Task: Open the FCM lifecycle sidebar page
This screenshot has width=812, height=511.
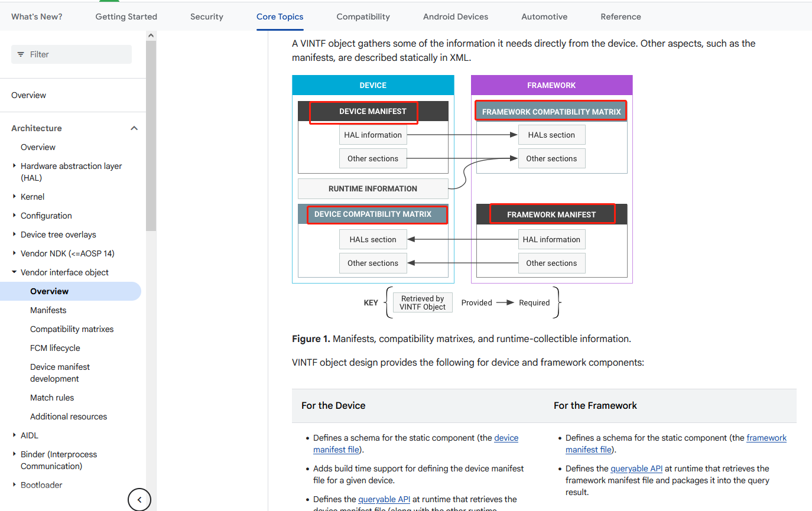Action: [x=55, y=348]
